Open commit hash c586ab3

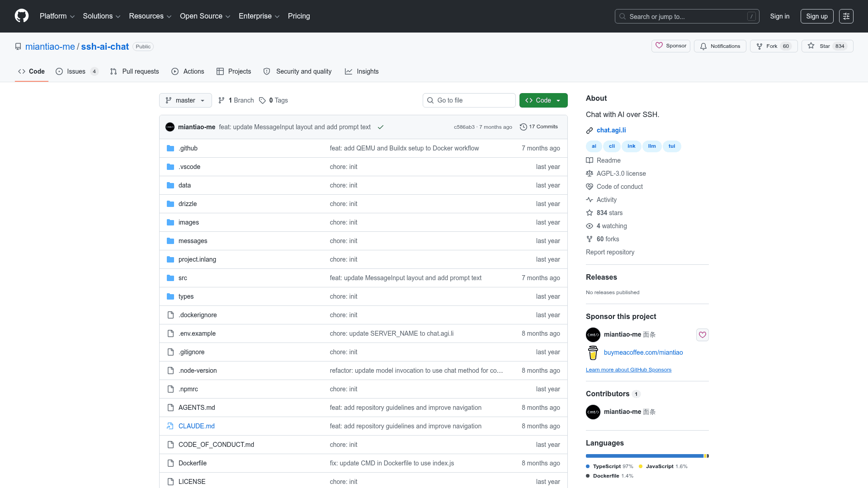click(x=464, y=127)
